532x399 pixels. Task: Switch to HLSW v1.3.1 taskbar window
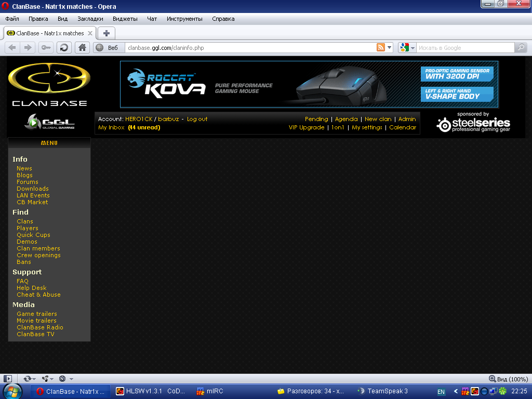click(x=150, y=391)
